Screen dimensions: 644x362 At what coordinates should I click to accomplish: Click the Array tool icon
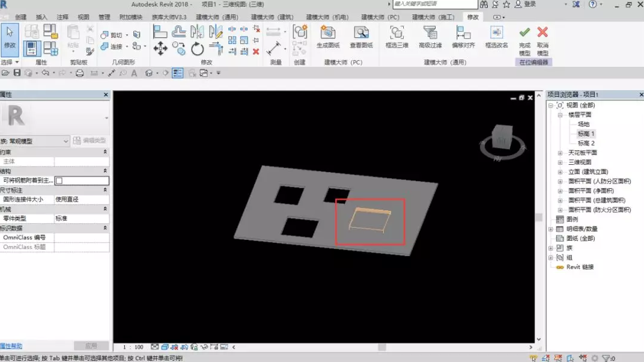coord(232,40)
